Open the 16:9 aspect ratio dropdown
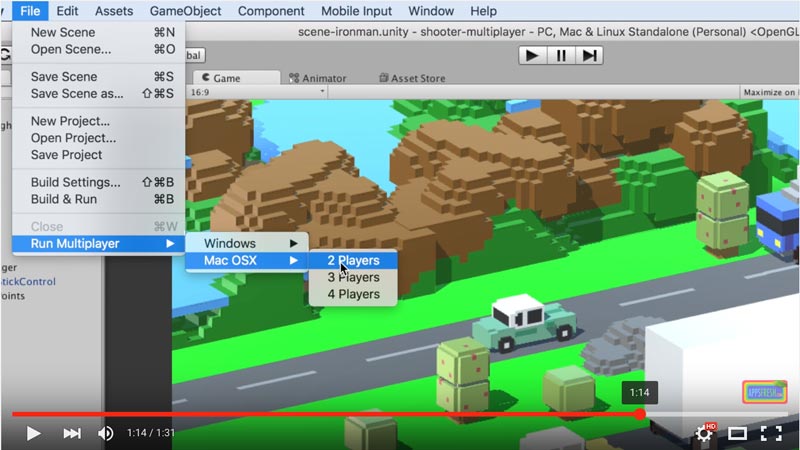The height and width of the screenshot is (450, 800). click(258, 92)
